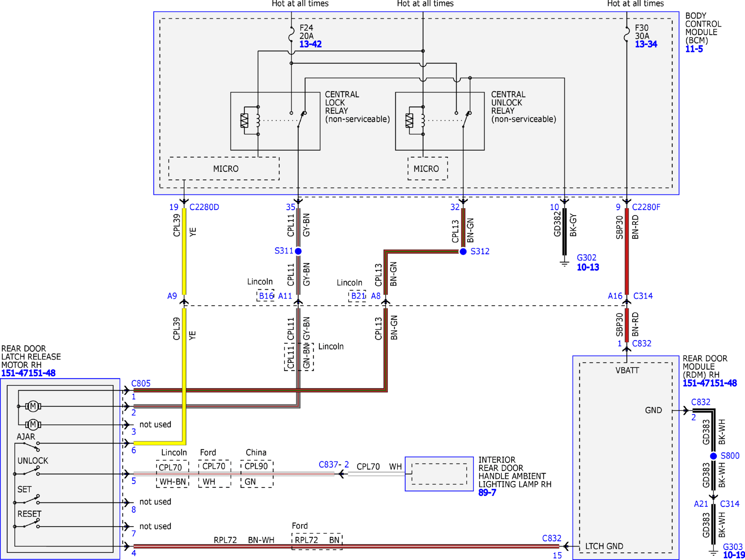Viewport: 745px width, 560px height.
Task: Click the AJAR switch symbol
Action: [31, 446]
